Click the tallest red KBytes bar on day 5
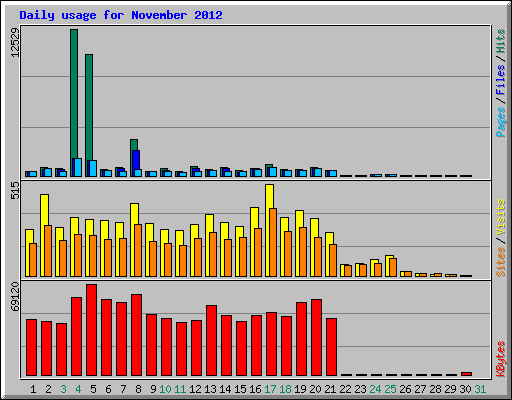The image size is (512, 400). pos(91,330)
